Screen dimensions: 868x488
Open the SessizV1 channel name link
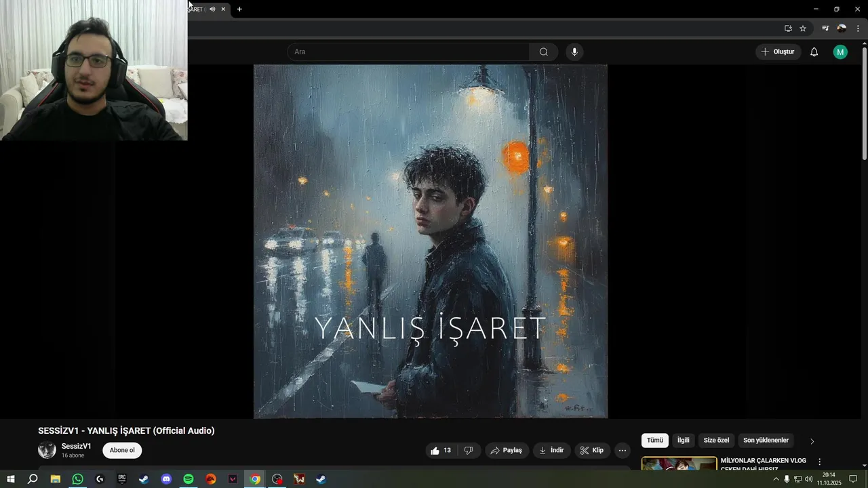pos(76,446)
